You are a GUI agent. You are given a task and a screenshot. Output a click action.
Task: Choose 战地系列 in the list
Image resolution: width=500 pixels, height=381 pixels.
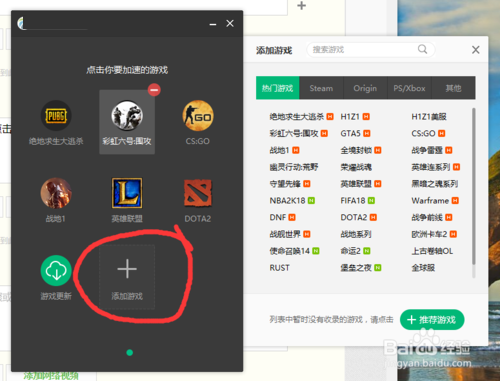356,234
